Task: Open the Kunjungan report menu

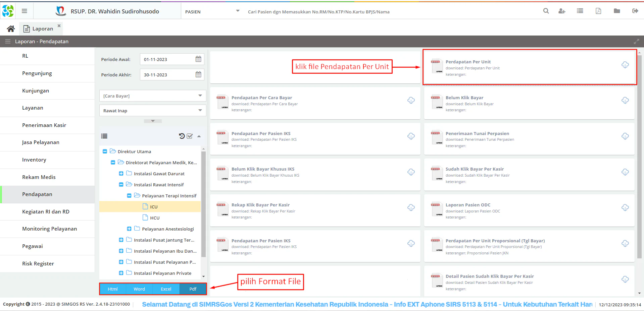Action: 47,91
